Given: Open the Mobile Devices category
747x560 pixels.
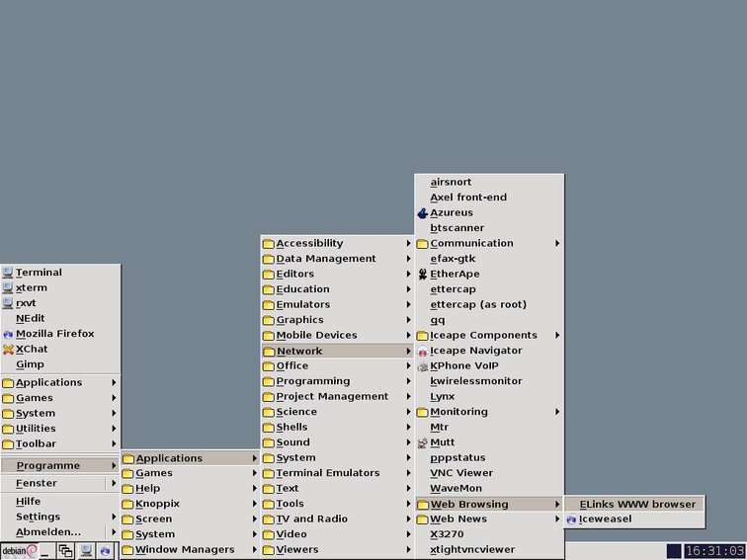Looking at the screenshot, I should click(x=337, y=335).
